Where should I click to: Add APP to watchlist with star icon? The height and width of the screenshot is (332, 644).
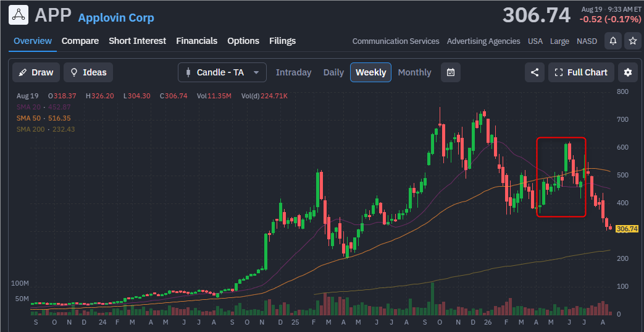tap(632, 41)
